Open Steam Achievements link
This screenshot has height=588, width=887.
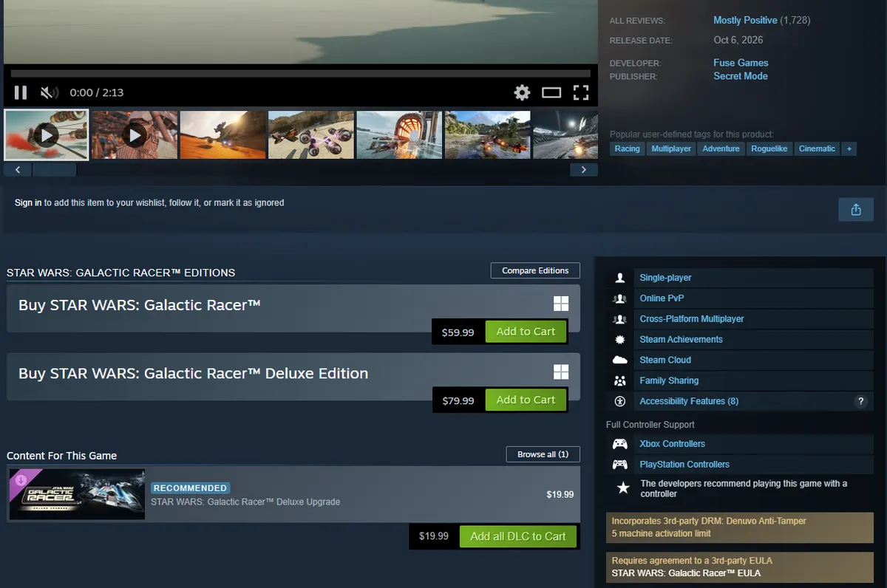pos(681,340)
